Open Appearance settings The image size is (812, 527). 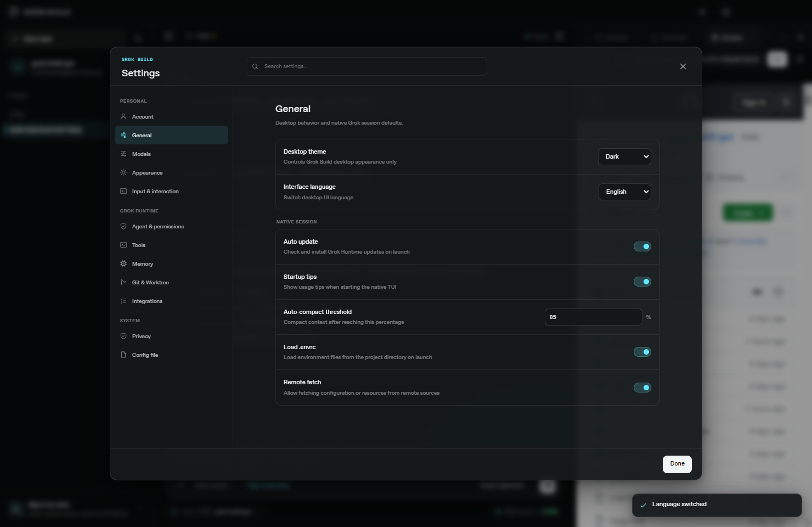(x=171, y=172)
